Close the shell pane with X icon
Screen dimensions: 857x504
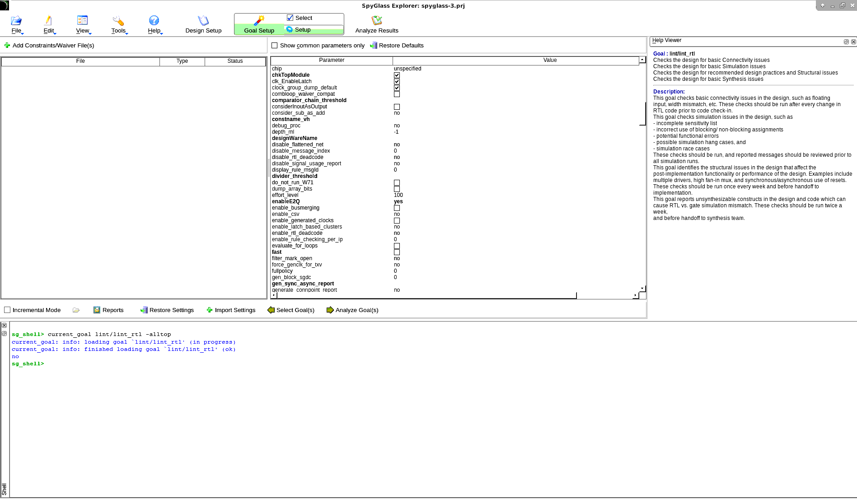click(x=5, y=325)
